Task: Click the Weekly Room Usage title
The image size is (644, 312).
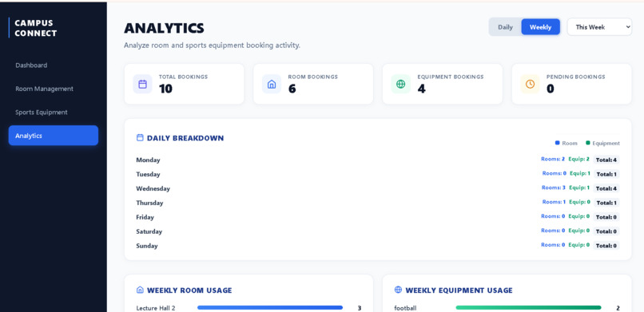Action: point(189,290)
